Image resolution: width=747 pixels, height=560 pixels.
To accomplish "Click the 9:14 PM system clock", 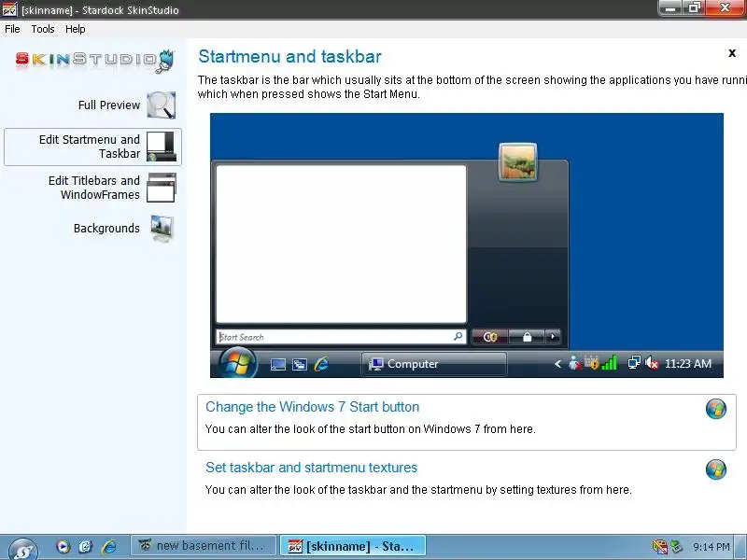I will point(712,547).
